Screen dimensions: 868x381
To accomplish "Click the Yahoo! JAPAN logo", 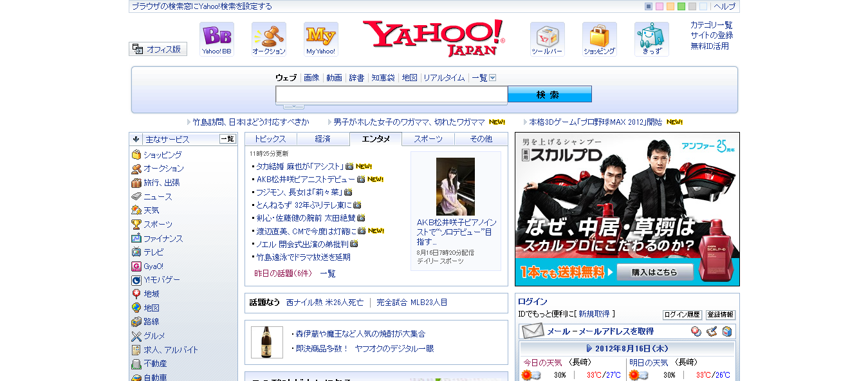I will coord(434,38).
